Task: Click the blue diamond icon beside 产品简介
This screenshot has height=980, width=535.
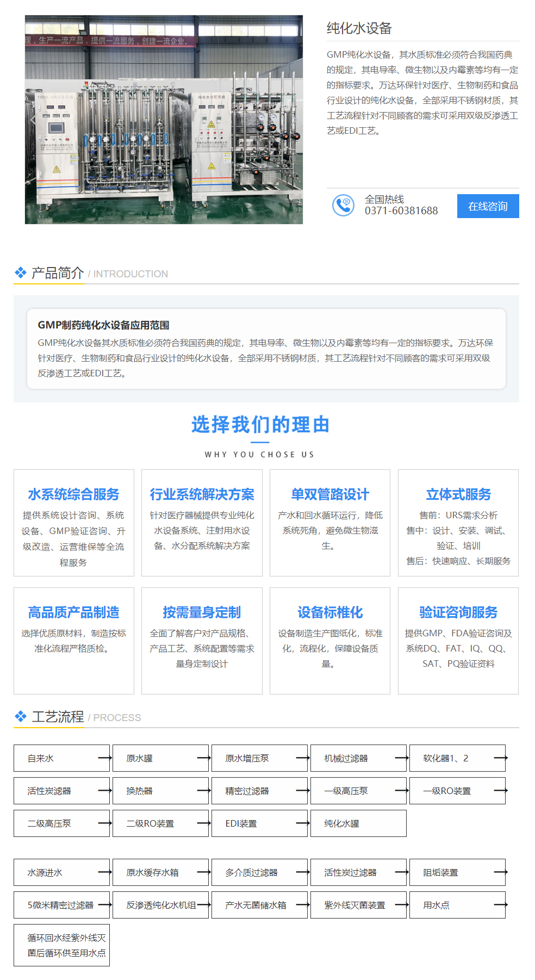Action: 21,273
